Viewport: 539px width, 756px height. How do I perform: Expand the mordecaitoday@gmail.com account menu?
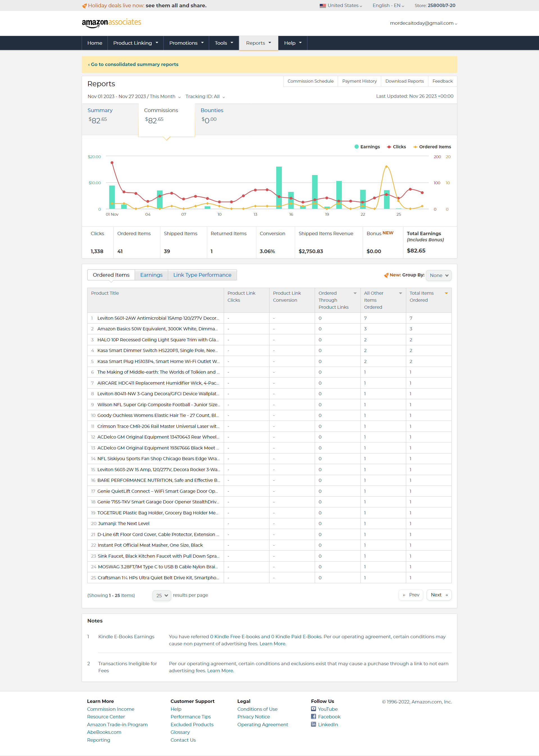click(x=424, y=23)
